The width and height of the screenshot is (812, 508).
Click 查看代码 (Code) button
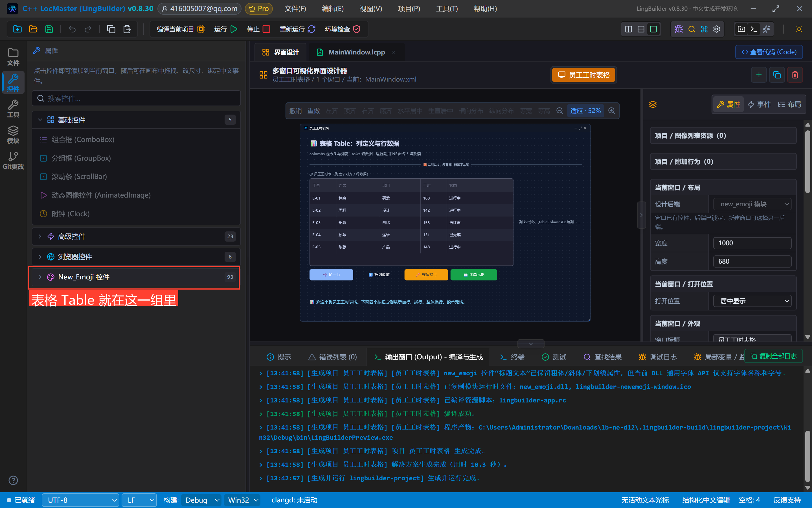769,52
